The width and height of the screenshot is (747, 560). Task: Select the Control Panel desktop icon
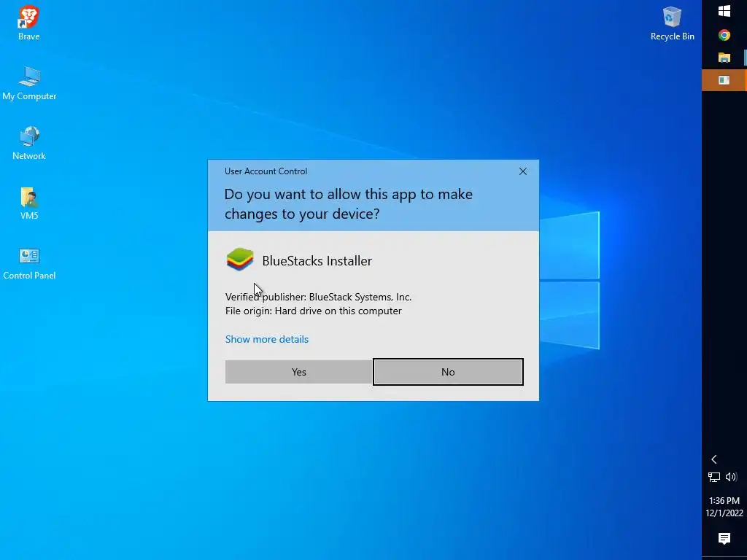click(29, 263)
